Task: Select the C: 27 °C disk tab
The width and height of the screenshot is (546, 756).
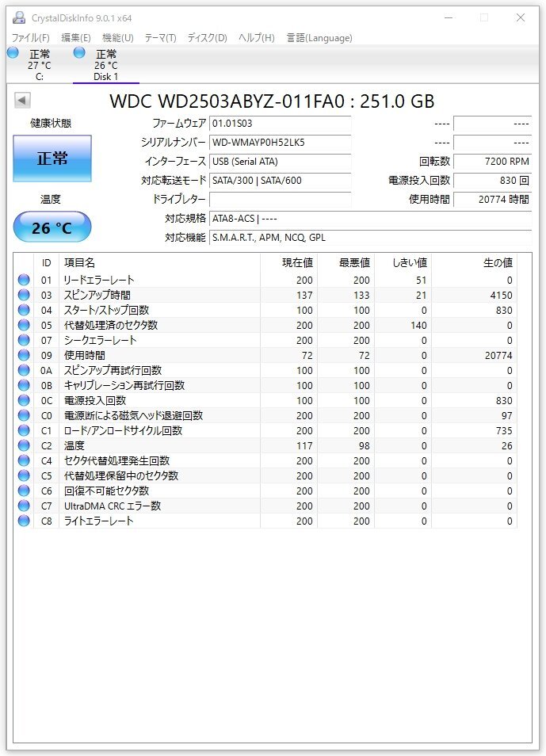Action: coord(39,65)
